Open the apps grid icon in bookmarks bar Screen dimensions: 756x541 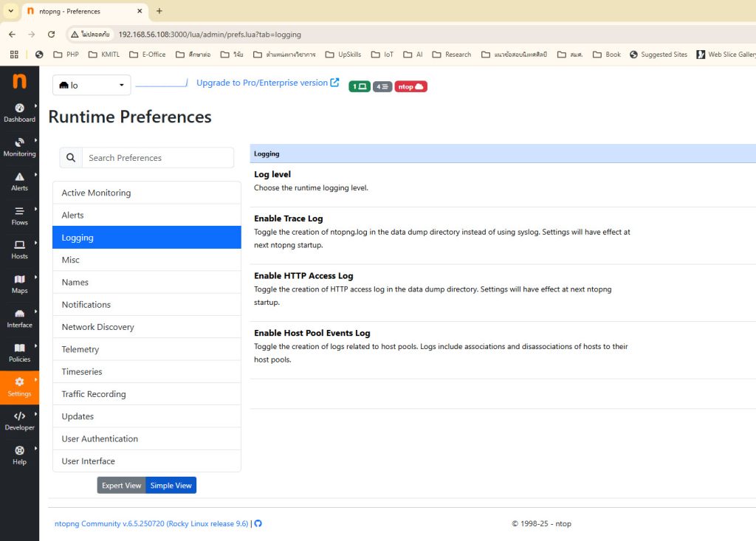[14, 55]
